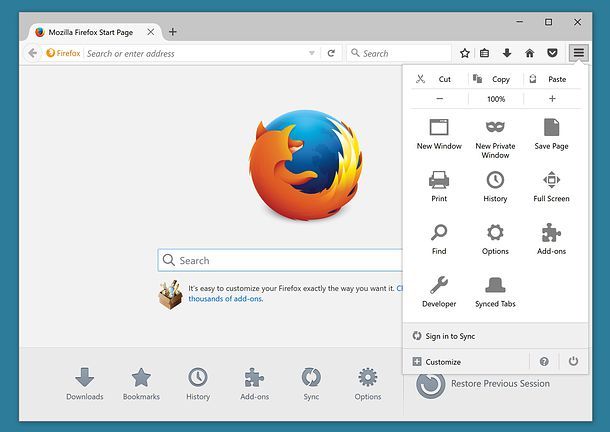Open History on start page bottom bar

[x=198, y=384]
